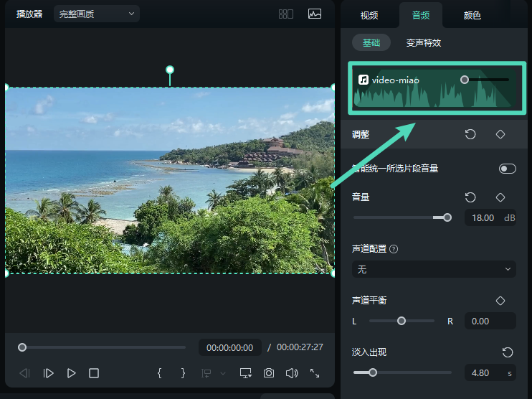Enter fullscreen with the expand arrows icon
The image size is (532, 399).
pos(315,374)
